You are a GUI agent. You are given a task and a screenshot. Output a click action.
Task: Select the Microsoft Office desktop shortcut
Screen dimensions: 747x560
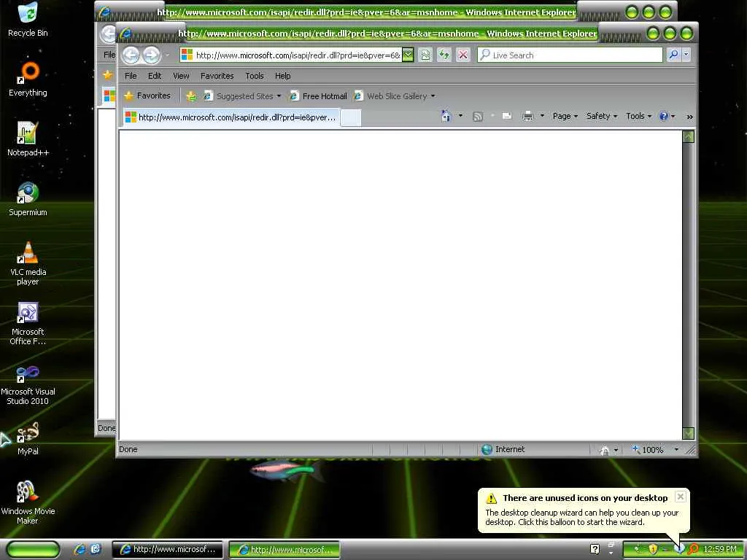28,323
